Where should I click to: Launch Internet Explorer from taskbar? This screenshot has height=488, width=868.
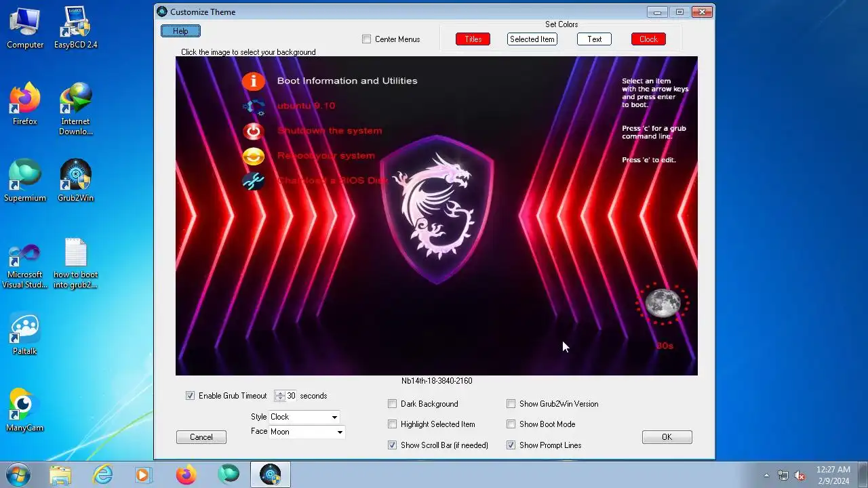102,475
